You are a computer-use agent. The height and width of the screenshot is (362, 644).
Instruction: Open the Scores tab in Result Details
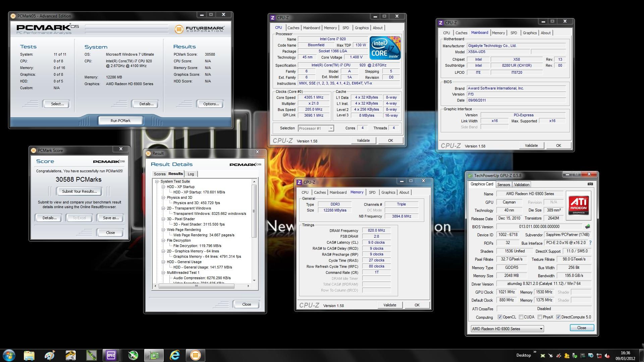tap(160, 174)
